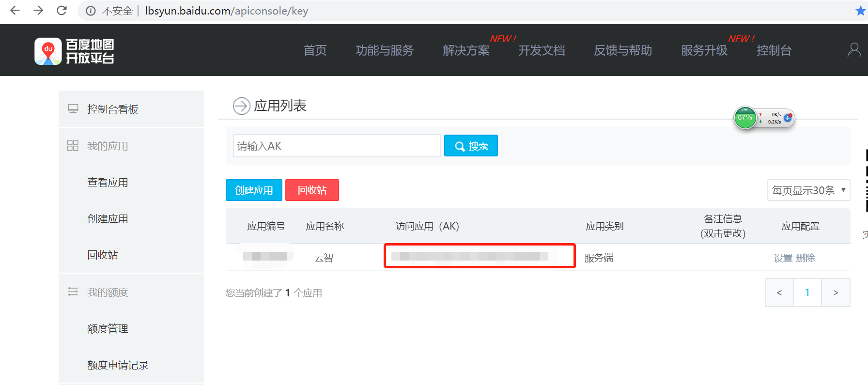The image size is (868, 385).
Task: Click the blue plus on speed widget
Action: tap(788, 118)
